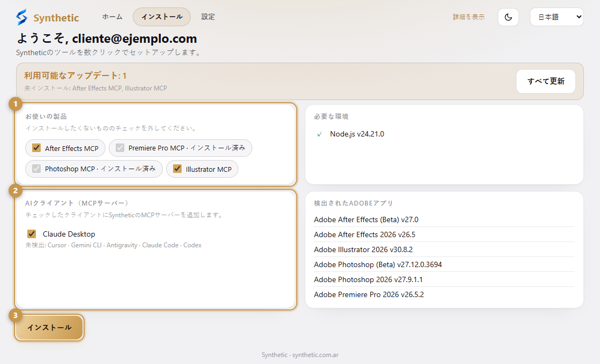Select the Adobe After Effects 2026 v26.5 row
This screenshot has height=364, width=600.
click(x=444, y=234)
